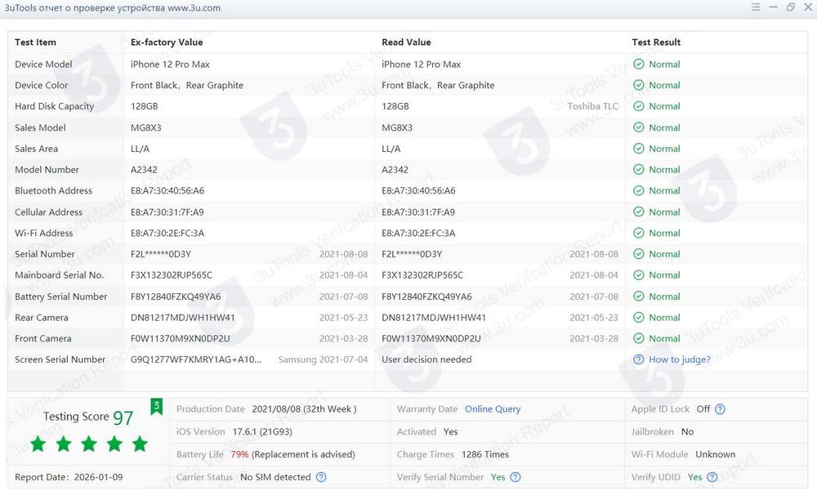Select screen serial G9Q1277WF7KMRY1AG+A10...
Viewport: 817px width, 504px height.
click(x=196, y=359)
